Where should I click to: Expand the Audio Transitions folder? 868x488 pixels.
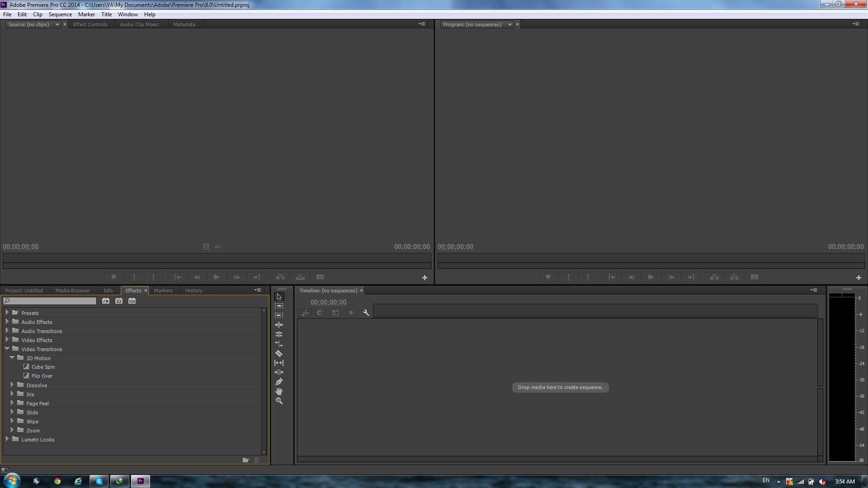(x=7, y=330)
